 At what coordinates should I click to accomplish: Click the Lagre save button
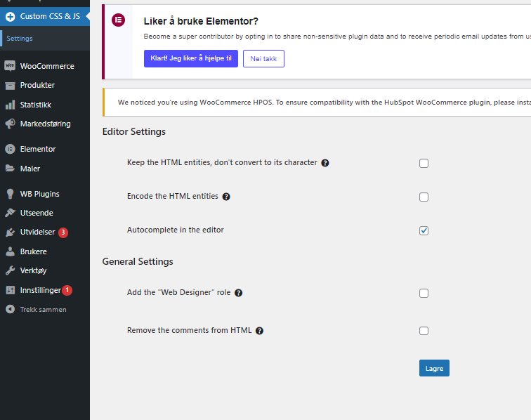(434, 368)
